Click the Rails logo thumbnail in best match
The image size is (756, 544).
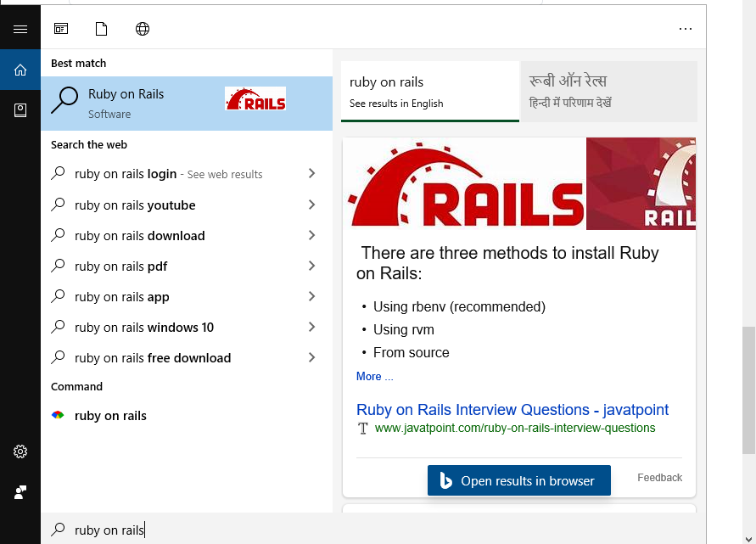pyautogui.click(x=255, y=98)
